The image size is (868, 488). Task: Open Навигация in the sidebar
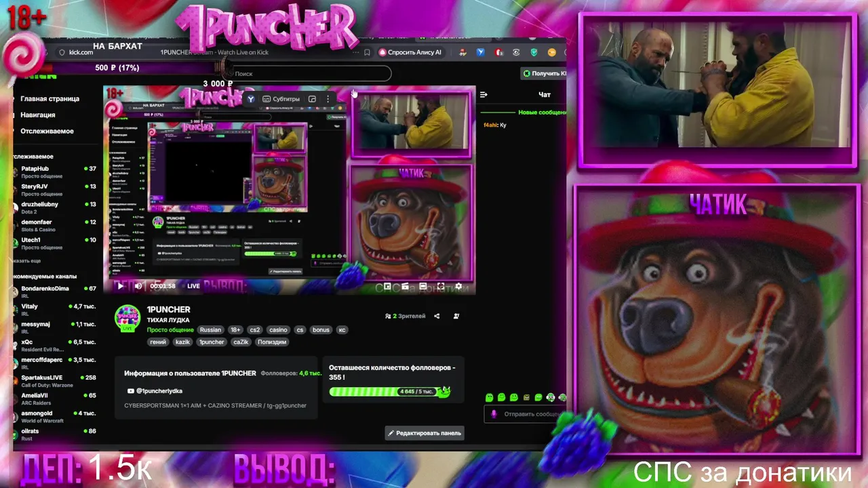click(38, 115)
